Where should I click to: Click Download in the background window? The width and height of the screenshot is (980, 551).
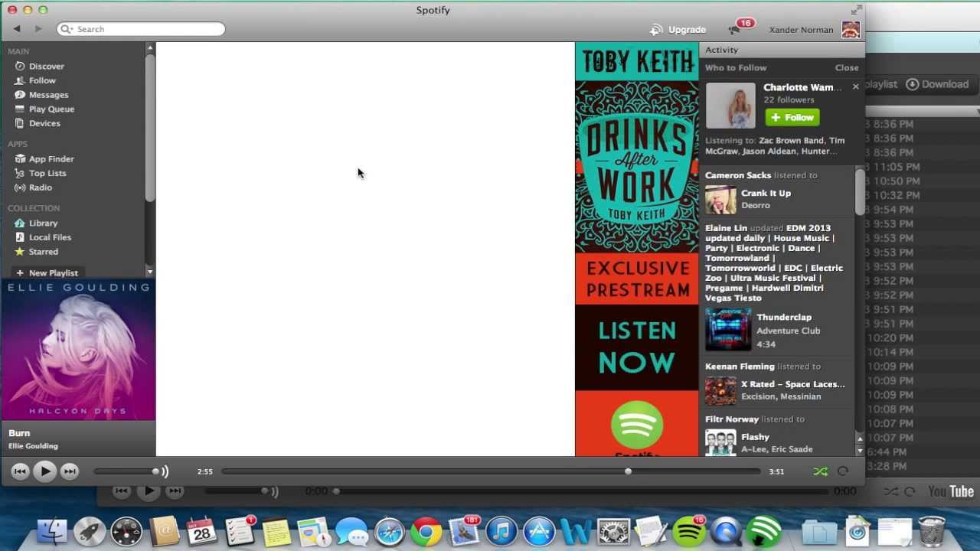(938, 84)
